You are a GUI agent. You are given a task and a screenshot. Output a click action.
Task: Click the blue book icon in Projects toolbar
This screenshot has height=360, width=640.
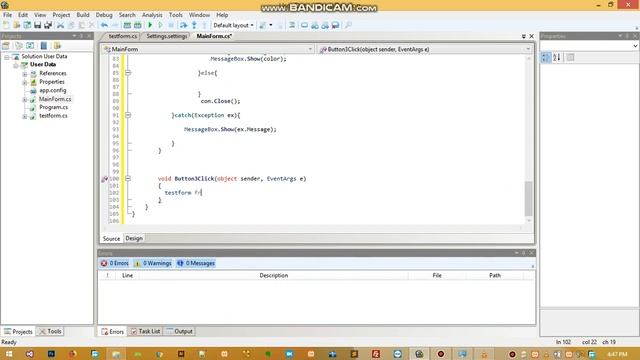[x=44, y=46]
